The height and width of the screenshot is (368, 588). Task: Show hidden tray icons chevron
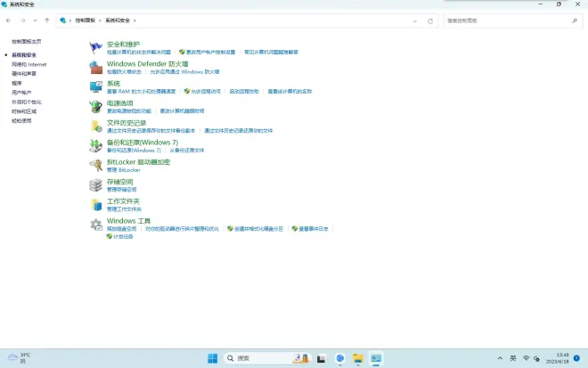click(x=500, y=358)
